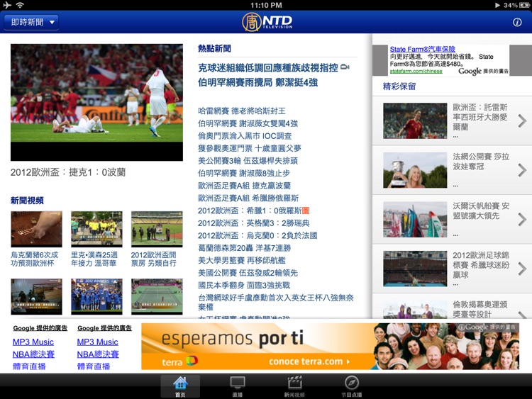Tap red photo icon after 希臘1：0俄羅斯

pyautogui.click(x=305, y=210)
